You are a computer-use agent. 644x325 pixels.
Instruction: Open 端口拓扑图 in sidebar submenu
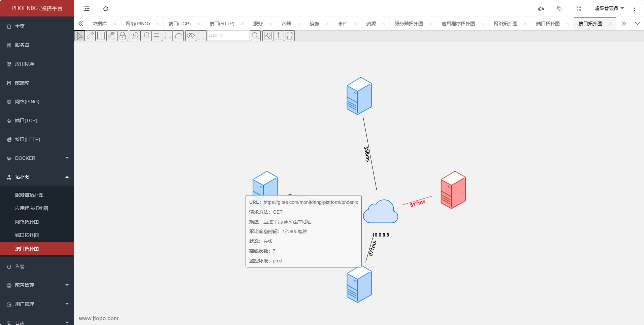tap(37, 235)
